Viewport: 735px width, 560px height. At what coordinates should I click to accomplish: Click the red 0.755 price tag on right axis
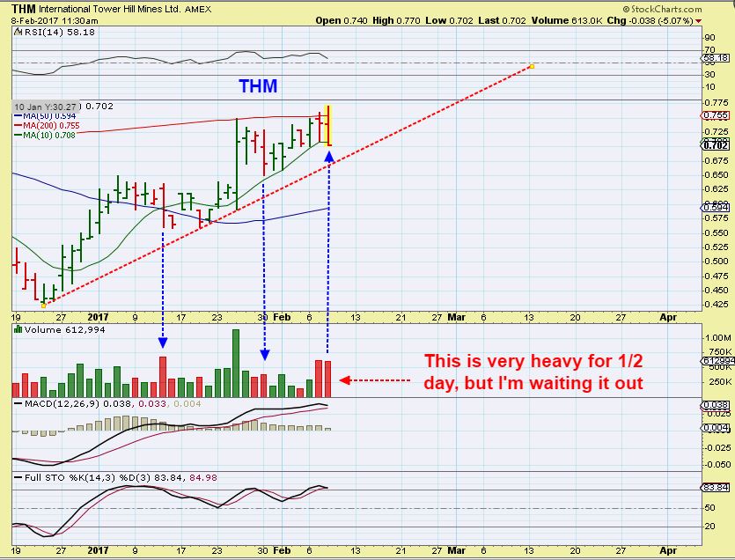(716, 115)
